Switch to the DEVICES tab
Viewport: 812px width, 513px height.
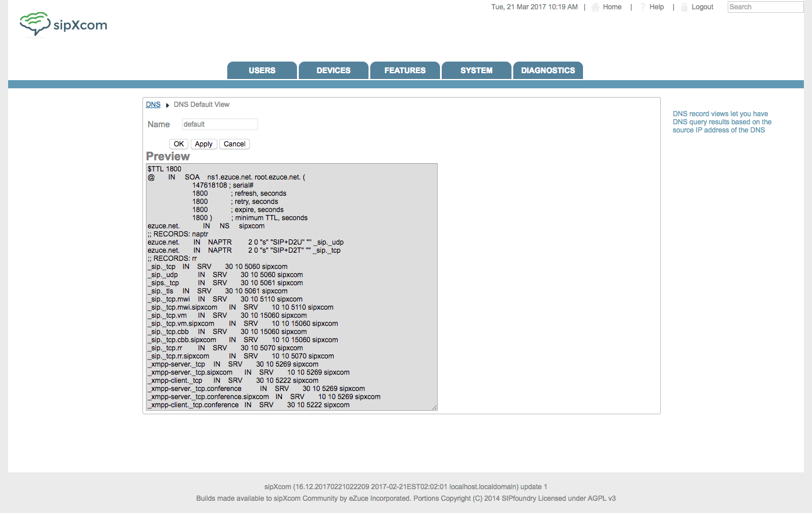pyautogui.click(x=334, y=70)
